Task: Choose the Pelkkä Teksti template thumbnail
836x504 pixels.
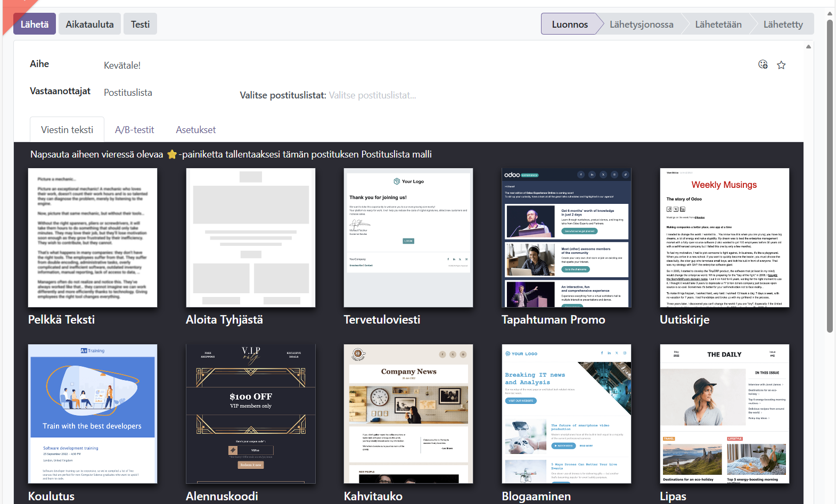Action: tap(93, 238)
